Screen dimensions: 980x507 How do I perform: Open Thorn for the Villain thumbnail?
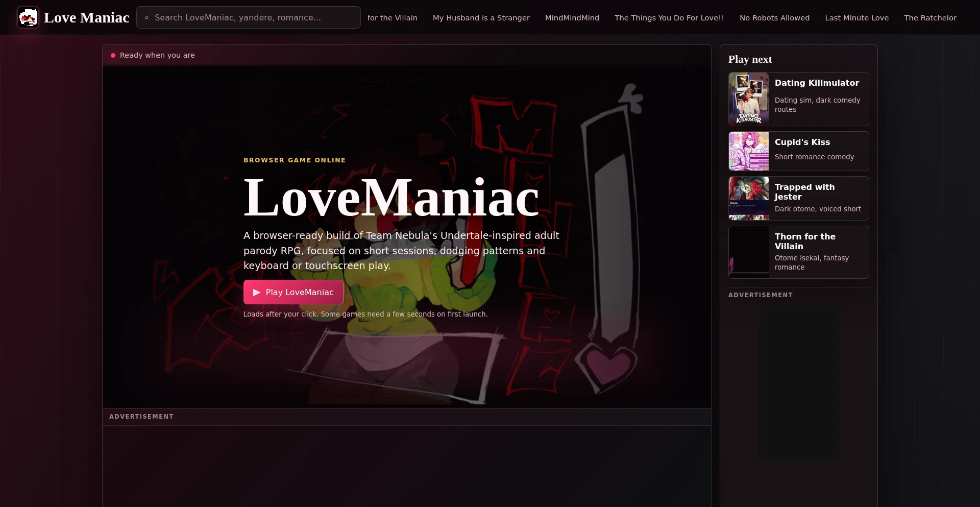(x=749, y=252)
